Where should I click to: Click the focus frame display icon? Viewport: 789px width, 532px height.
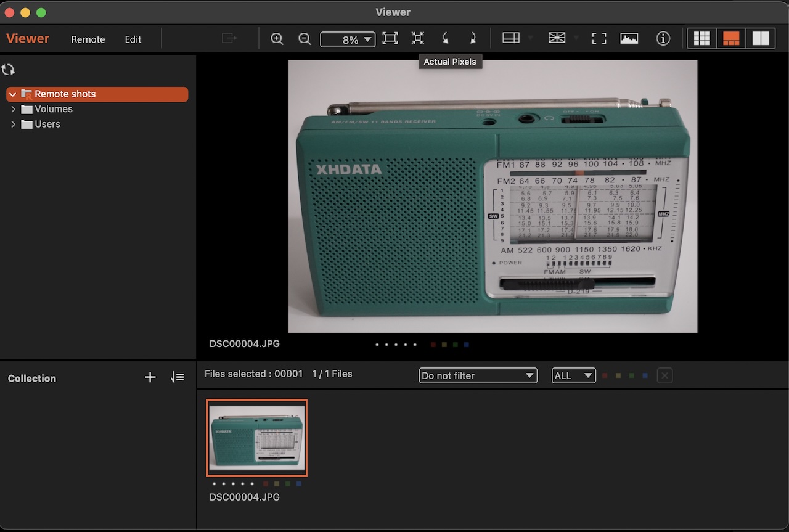point(599,38)
